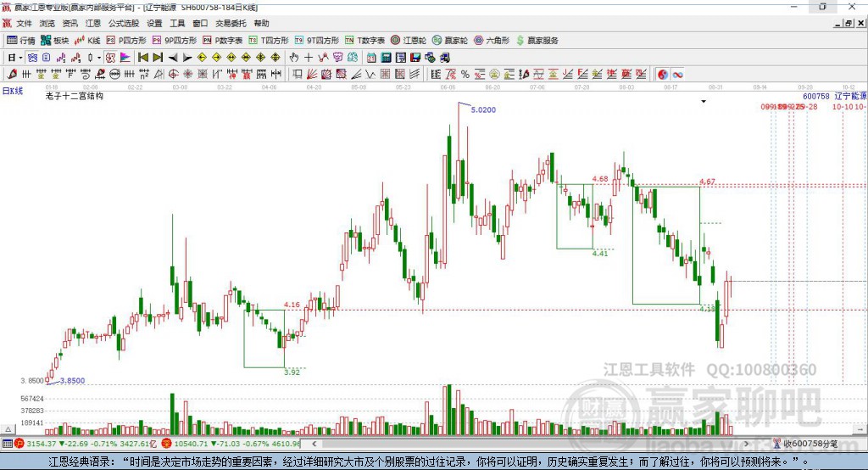
Task: Open the 帮助 menu
Action: tap(261, 23)
